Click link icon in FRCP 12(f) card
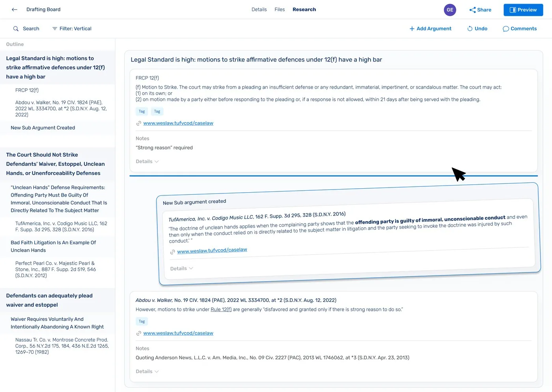The height and width of the screenshot is (392, 552). [139, 123]
